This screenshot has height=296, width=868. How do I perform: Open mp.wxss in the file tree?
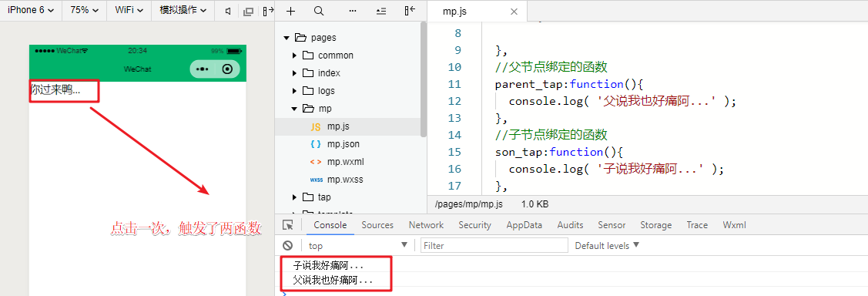[345, 180]
